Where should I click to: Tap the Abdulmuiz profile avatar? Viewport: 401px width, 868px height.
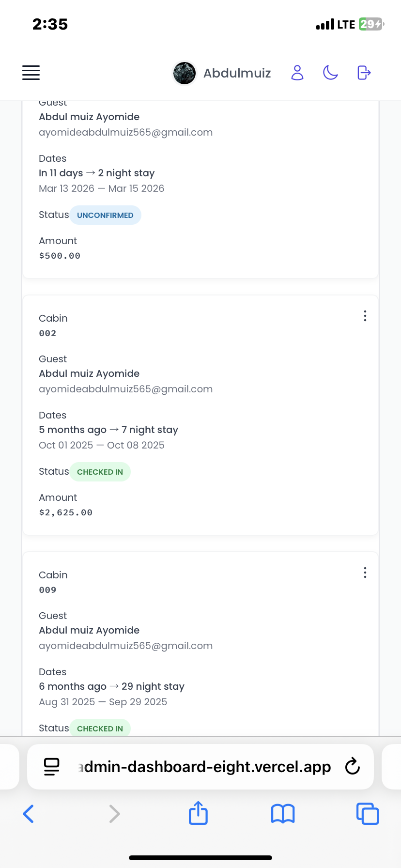[184, 73]
